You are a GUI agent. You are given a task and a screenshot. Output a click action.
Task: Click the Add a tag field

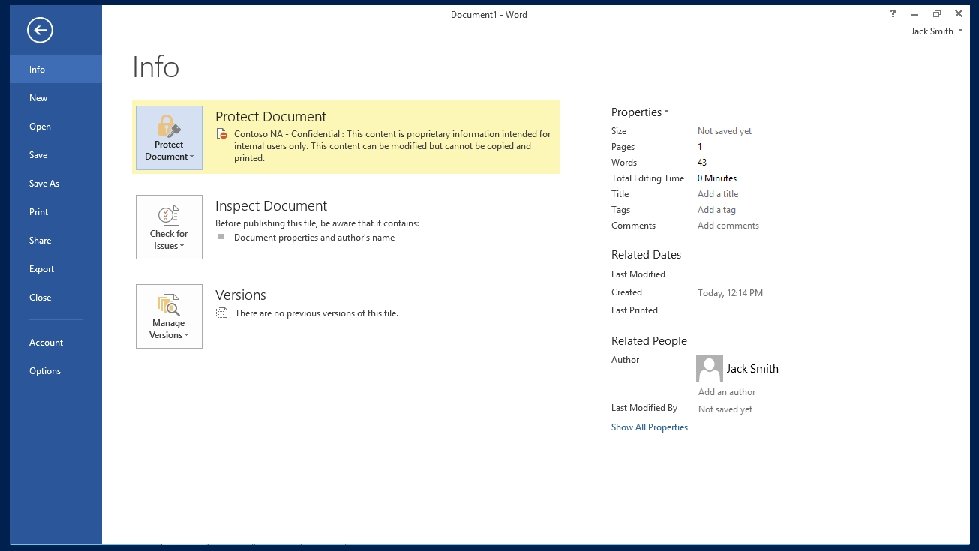pos(716,210)
